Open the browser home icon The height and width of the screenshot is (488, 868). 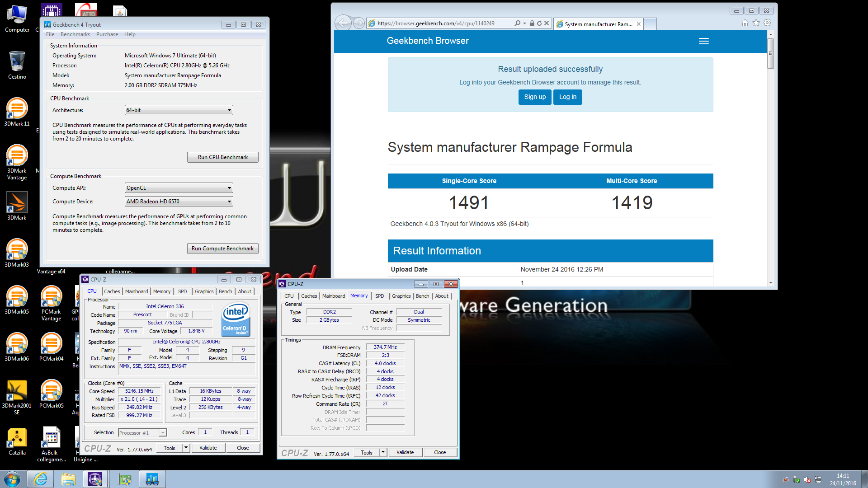pyautogui.click(x=745, y=23)
